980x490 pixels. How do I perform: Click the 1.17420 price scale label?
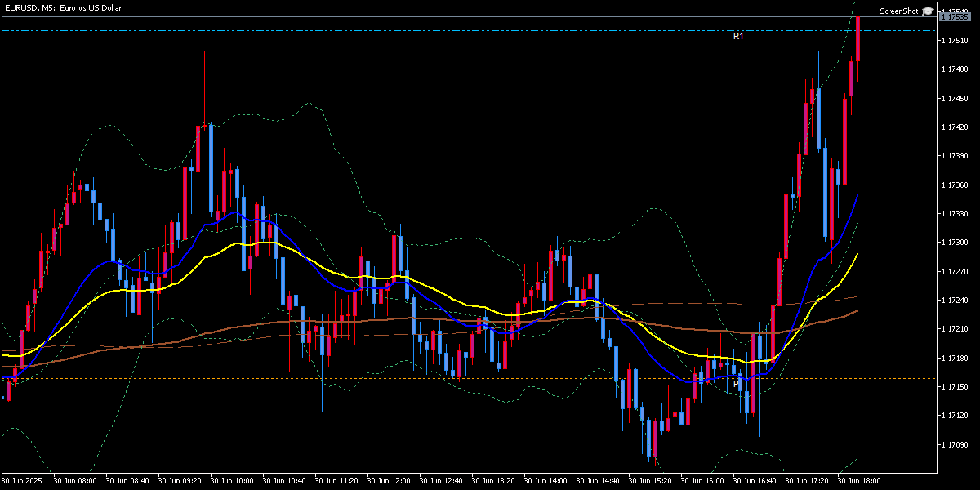coord(954,127)
